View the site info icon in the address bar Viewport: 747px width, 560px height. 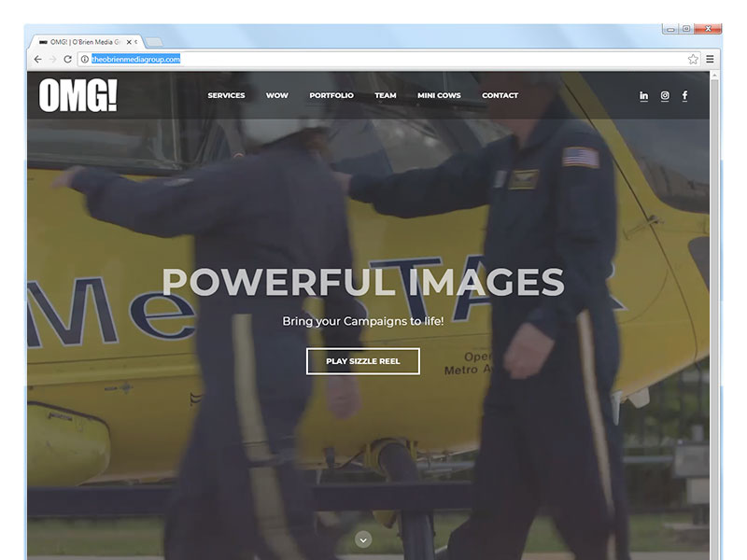[84, 59]
